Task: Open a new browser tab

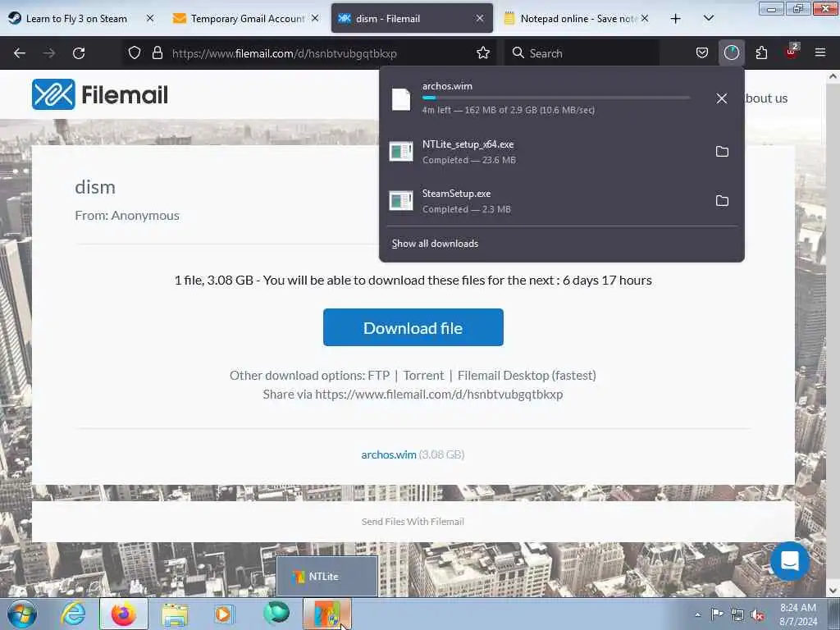Action: tap(676, 18)
